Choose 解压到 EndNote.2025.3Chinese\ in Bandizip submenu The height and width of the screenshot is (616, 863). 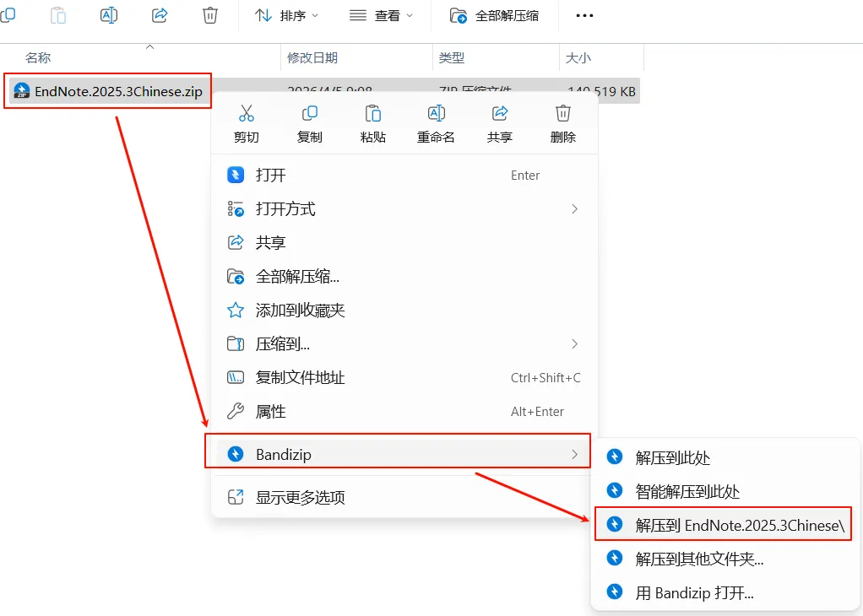[x=723, y=525]
